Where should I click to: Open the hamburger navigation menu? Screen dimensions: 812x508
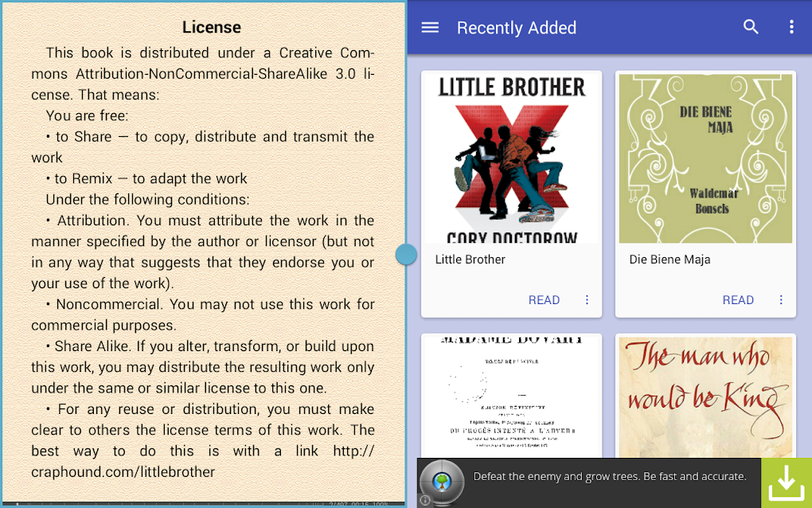[430, 27]
